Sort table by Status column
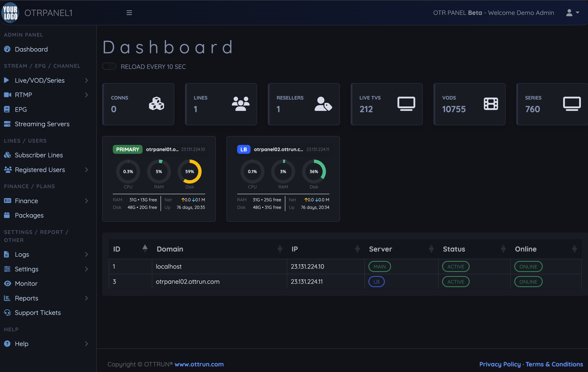 tap(474, 249)
